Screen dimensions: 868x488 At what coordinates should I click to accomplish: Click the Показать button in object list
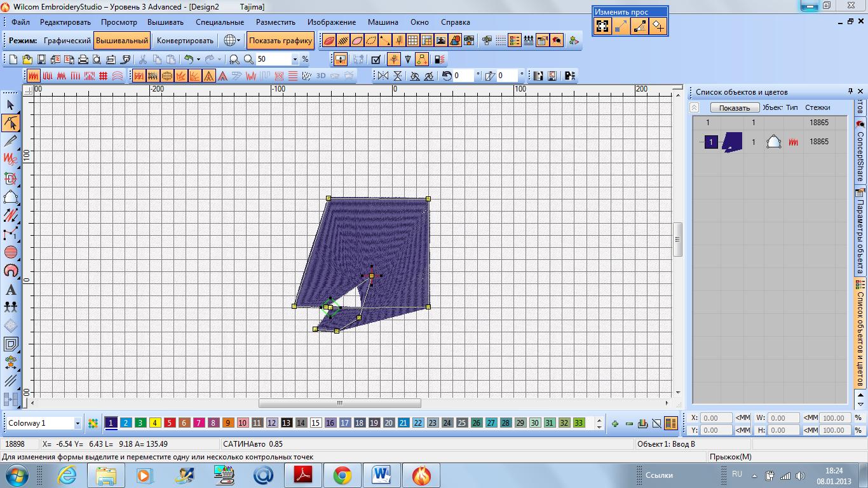tap(734, 108)
